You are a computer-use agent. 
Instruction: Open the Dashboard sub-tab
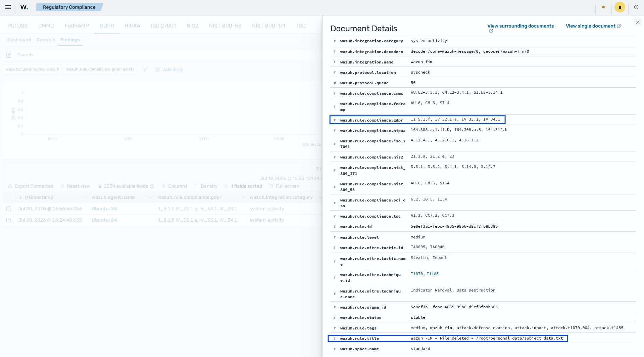coord(19,40)
